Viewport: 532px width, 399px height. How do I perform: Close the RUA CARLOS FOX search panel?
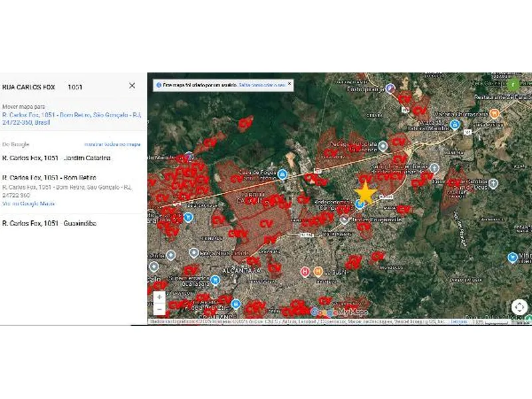point(132,86)
